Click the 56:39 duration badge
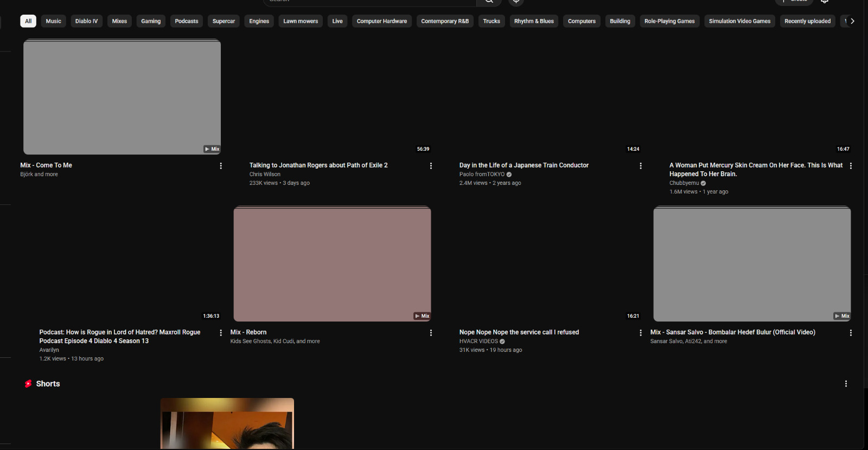 click(x=423, y=149)
